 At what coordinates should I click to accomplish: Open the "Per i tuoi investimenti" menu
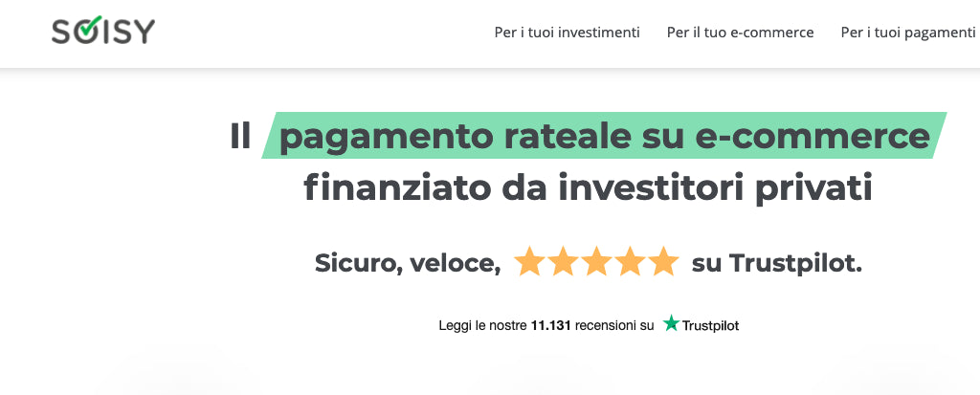[567, 33]
